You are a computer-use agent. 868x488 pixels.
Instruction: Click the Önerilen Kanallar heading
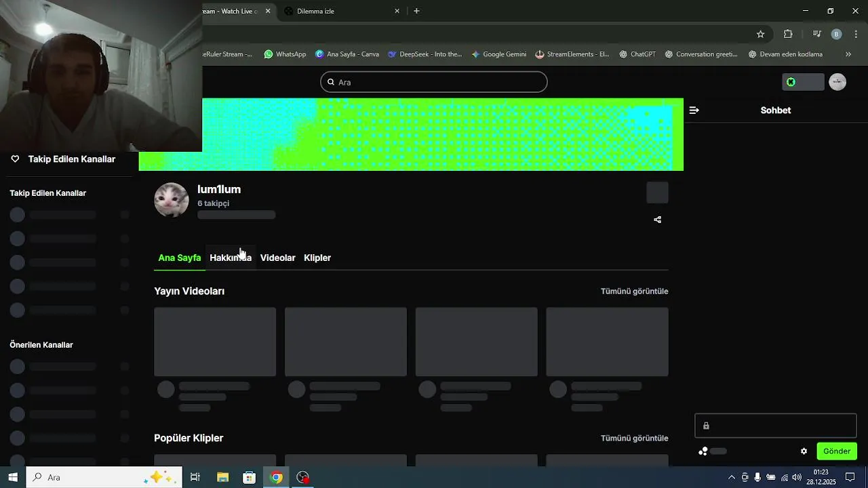pyautogui.click(x=41, y=344)
